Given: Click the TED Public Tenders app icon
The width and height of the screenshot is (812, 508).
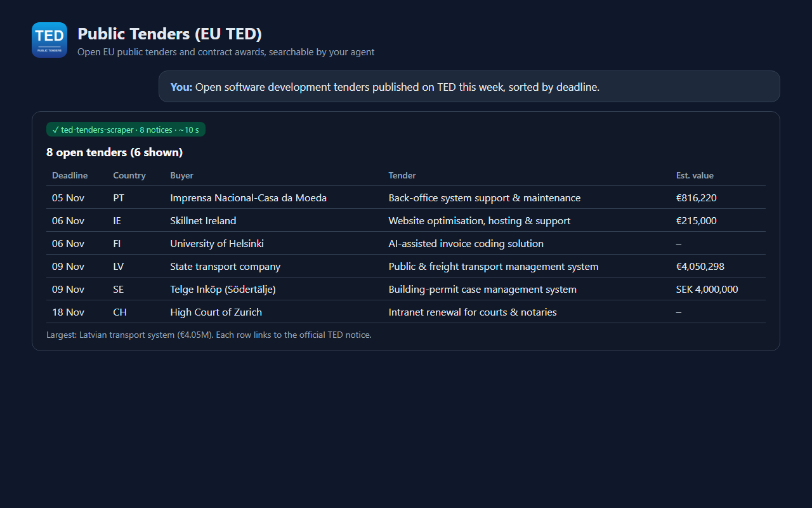Looking at the screenshot, I should click(x=49, y=40).
